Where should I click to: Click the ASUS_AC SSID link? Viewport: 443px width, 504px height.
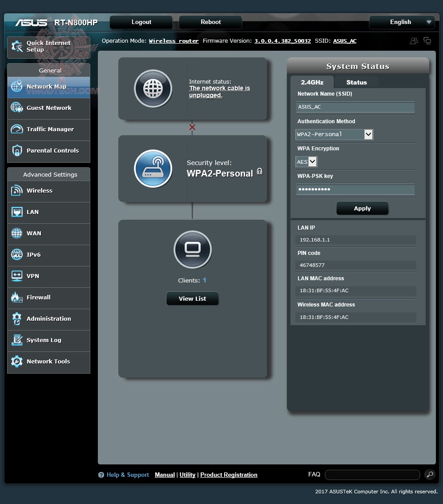tap(345, 41)
